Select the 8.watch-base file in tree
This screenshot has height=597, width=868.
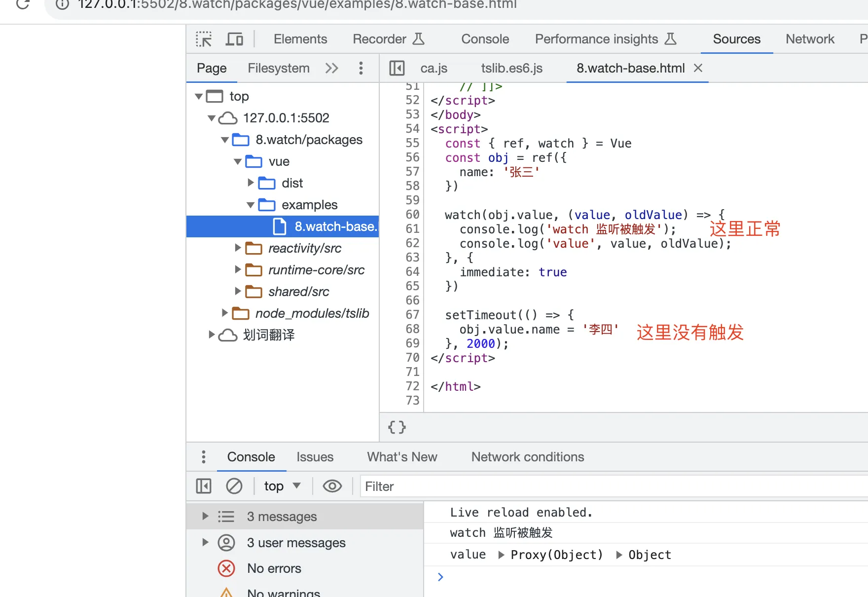coord(283,226)
